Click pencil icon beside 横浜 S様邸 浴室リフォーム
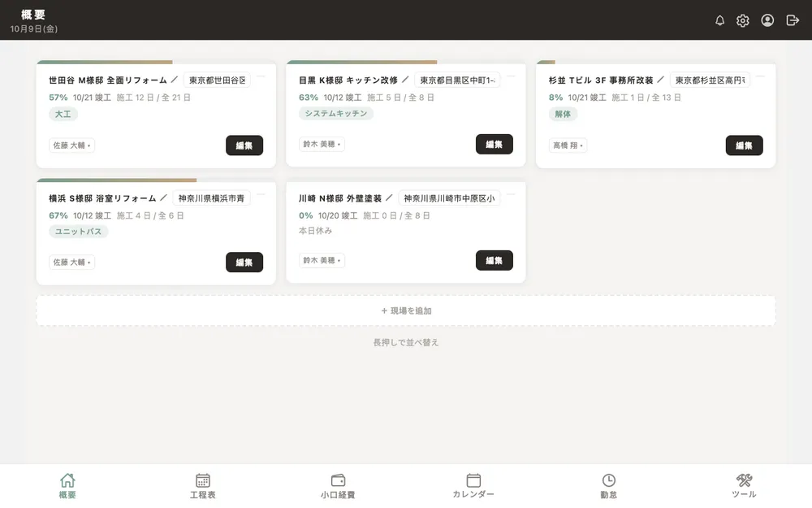The width and height of the screenshot is (812, 508). point(164,198)
